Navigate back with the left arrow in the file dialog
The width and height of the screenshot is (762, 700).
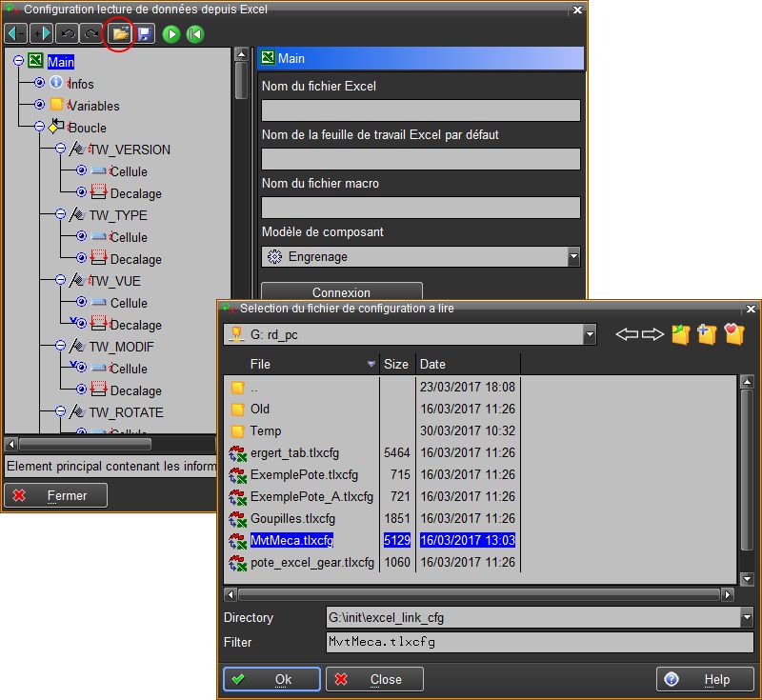point(626,334)
